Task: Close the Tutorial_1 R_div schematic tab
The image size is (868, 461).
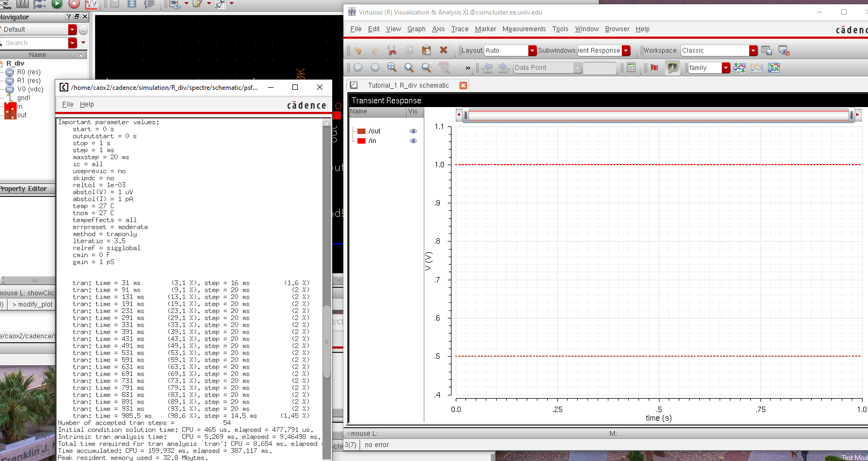Action: [x=463, y=86]
